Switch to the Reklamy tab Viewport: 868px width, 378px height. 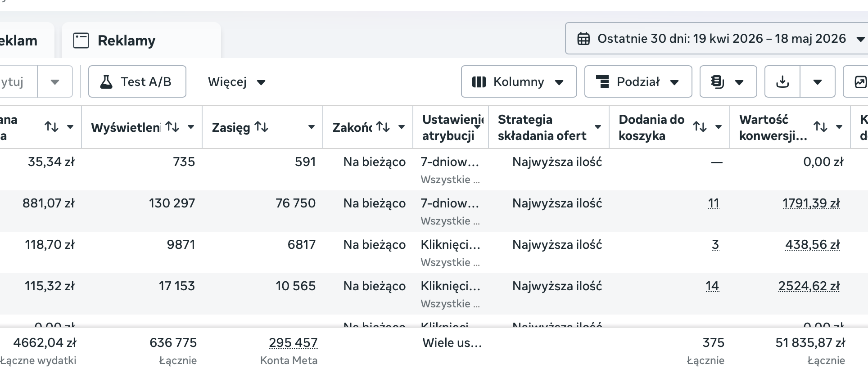coord(141,40)
